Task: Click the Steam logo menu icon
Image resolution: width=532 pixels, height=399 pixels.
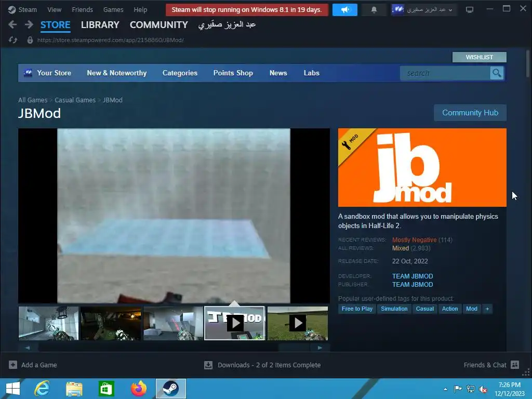Action: (12, 9)
